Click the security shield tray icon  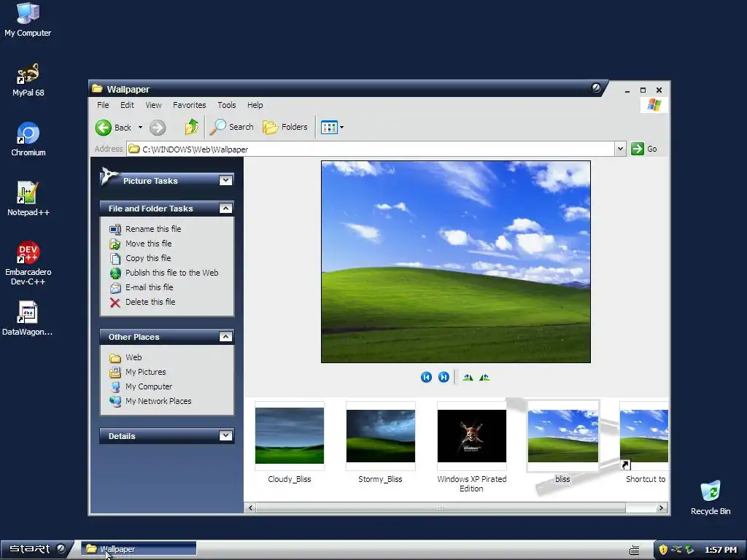(662, 550)
